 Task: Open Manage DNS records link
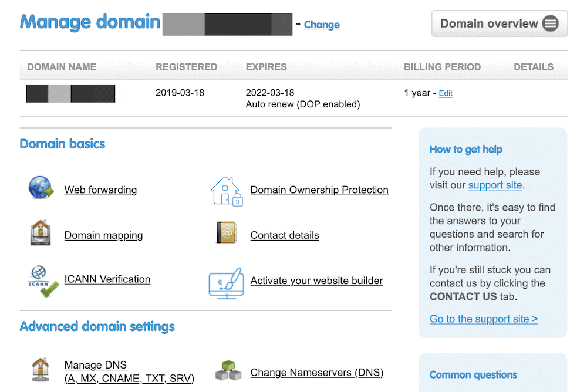pos(129,372)
